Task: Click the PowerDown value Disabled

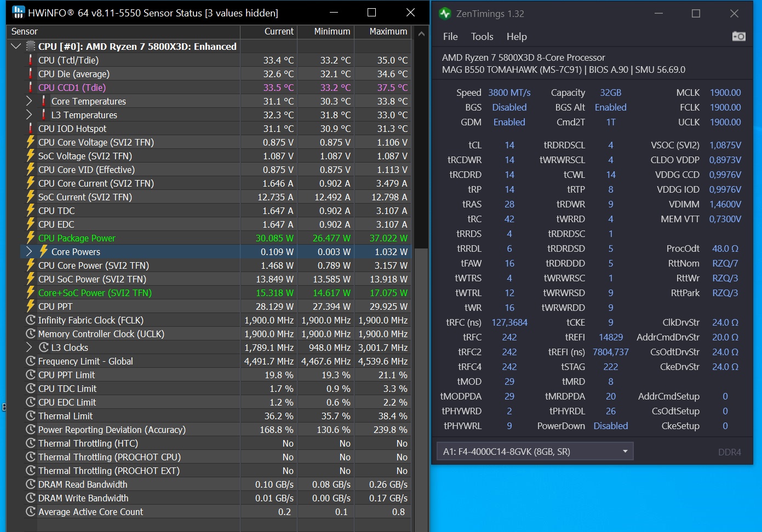Action: tap(611, 426)
